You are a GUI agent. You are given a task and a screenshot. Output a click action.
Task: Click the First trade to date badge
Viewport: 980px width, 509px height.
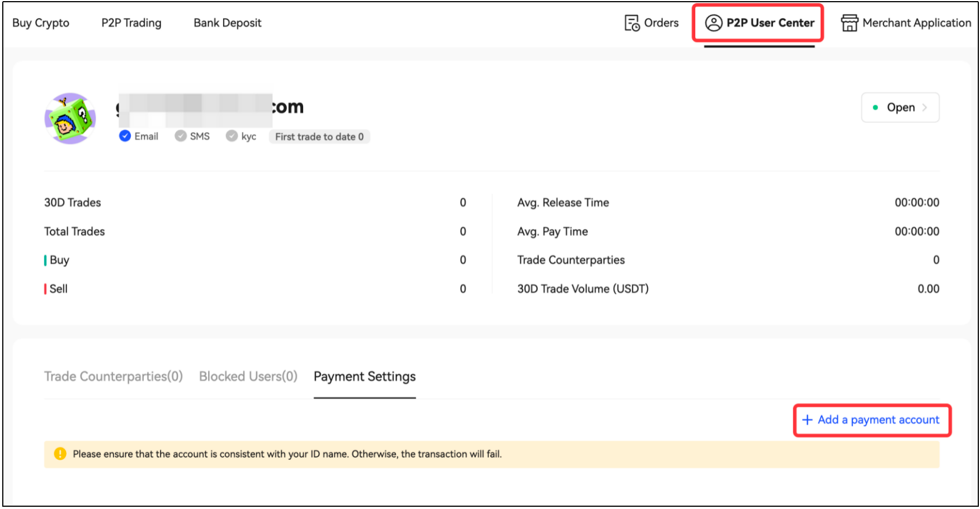[319, 137]
